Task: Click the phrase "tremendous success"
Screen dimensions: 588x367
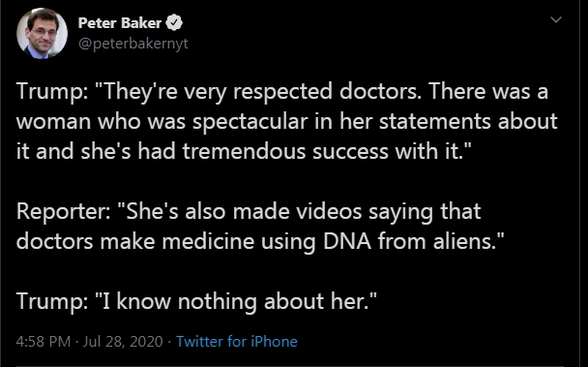Action: [285, 151]
